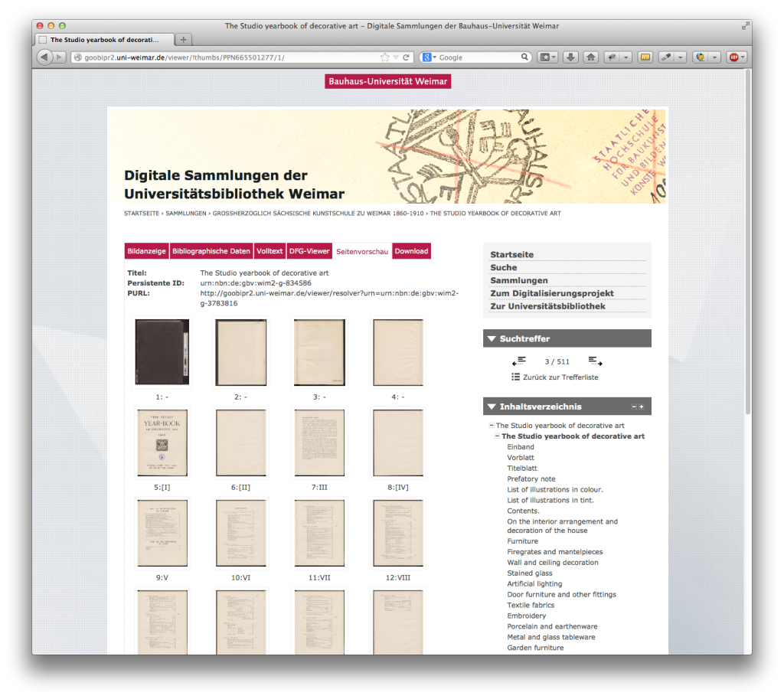The height and width of the screenshot is (699, 784).
Task: Open the dark book cover thumbnail 1
Action: (x=162, y=352)
